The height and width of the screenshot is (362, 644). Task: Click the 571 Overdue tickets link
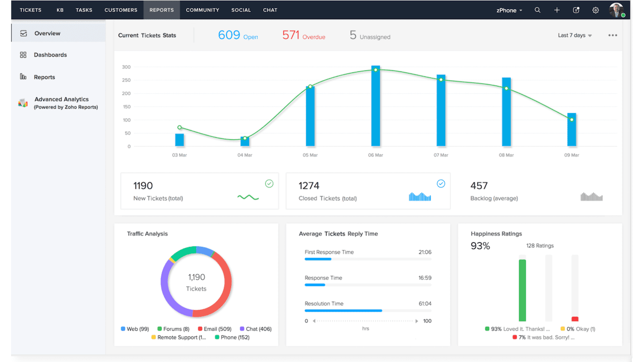(303, 36)
